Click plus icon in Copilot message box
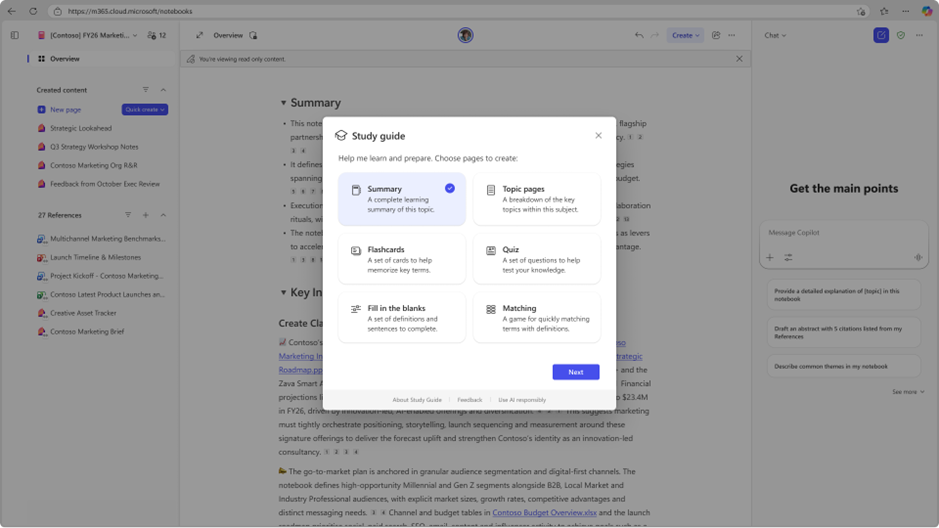 [x=770, y=257]
